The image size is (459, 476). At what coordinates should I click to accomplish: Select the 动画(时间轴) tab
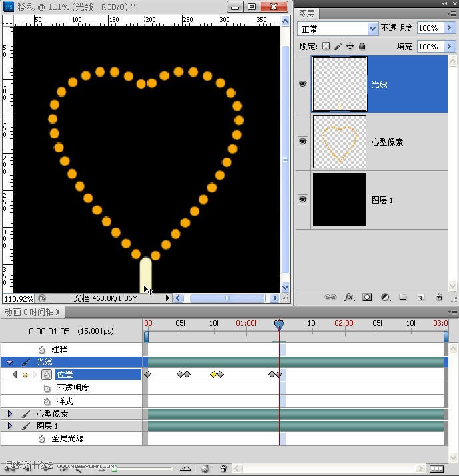(31, 312)
